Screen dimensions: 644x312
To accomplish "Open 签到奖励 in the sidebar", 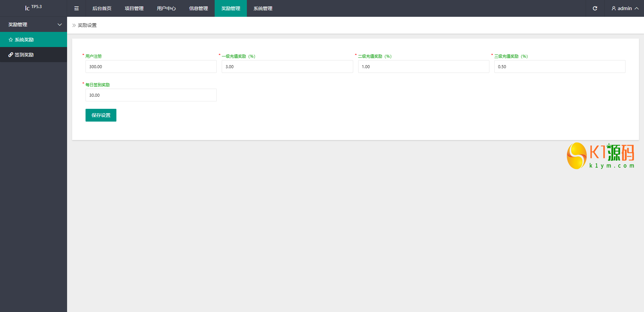I will pos(34,55).
